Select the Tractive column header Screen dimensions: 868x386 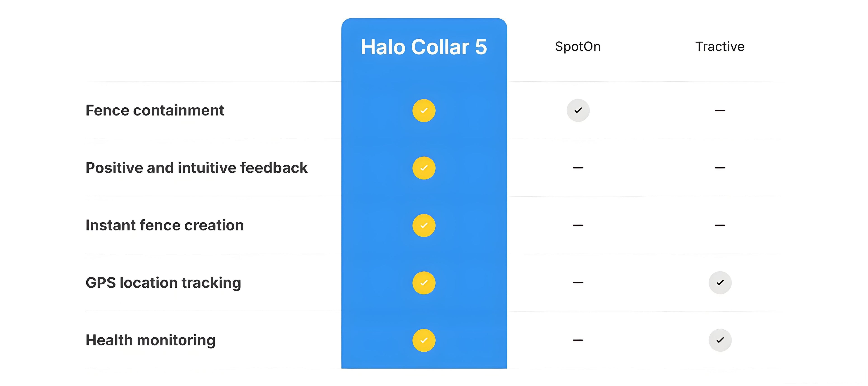pyautogui.click(x=720, y=47)
